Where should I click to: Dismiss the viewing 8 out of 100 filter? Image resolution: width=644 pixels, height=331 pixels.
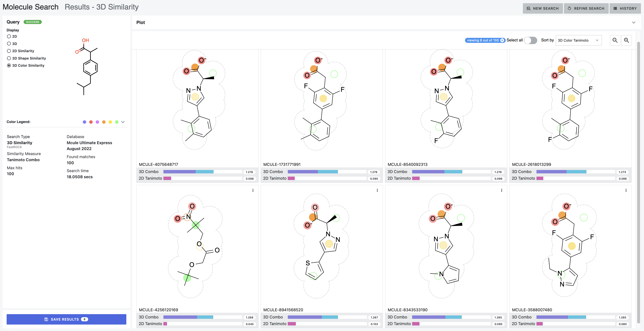[502, 40]
